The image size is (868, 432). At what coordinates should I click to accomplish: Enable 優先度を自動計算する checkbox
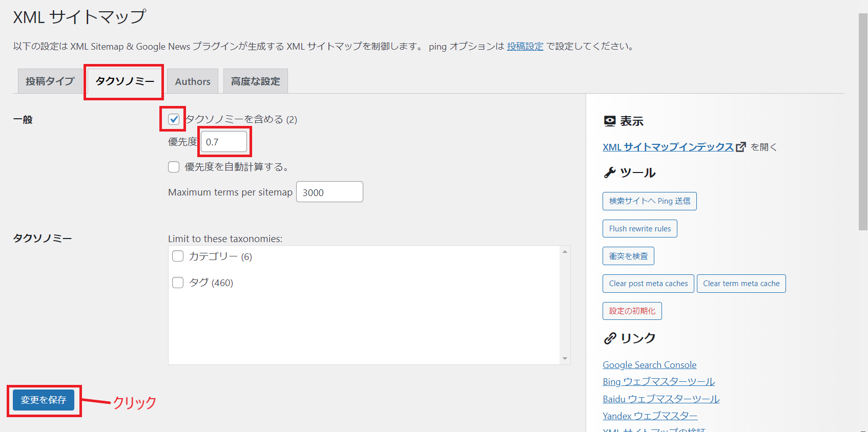[174, 167]
